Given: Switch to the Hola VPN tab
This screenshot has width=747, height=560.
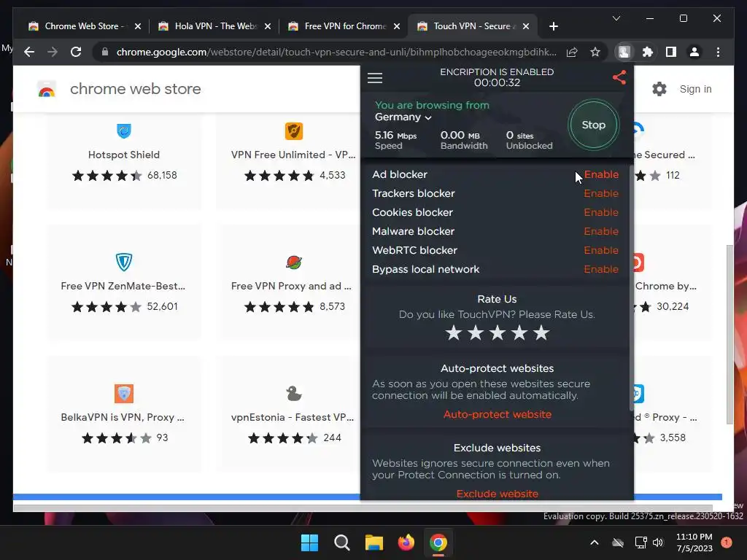Looking at the screenshot, I should coord(215,26).
